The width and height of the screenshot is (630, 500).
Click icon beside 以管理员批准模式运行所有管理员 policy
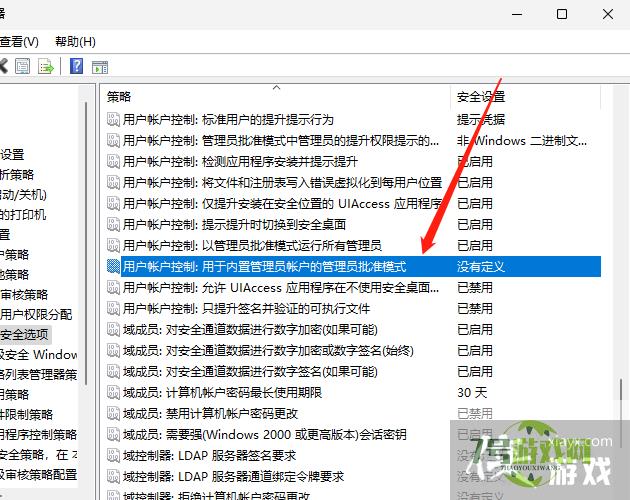point(113,245)
